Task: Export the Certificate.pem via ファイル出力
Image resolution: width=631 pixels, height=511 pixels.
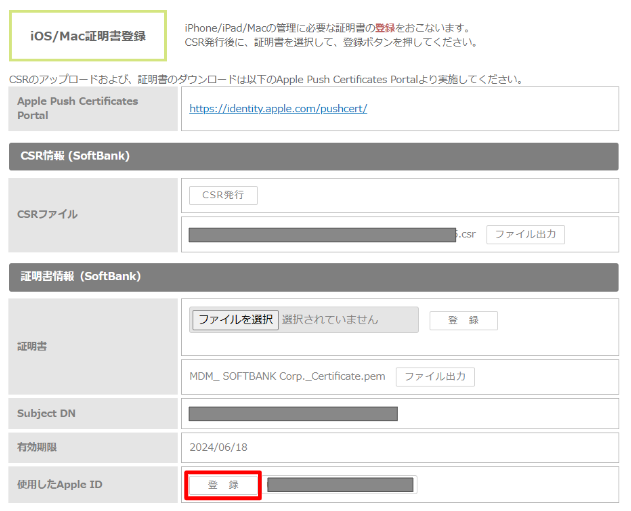Action: (435, 377)
